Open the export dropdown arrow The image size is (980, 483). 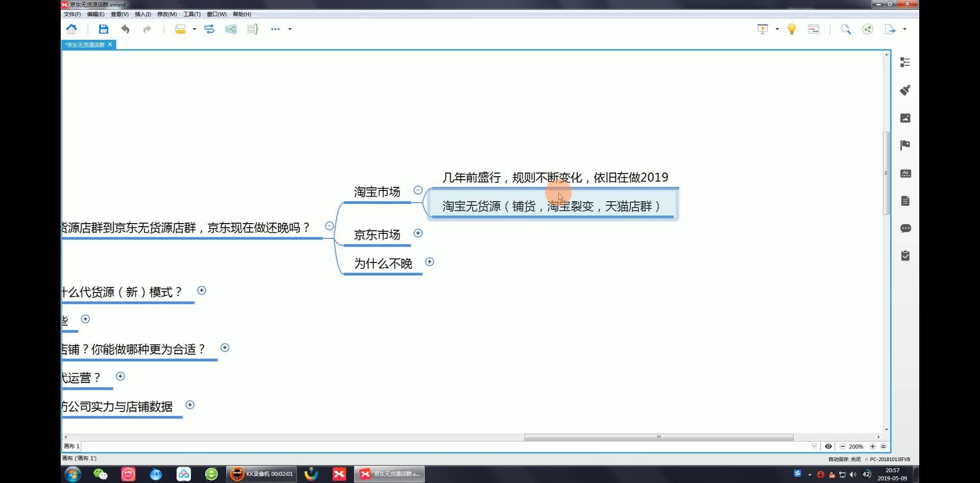point(904,29)
